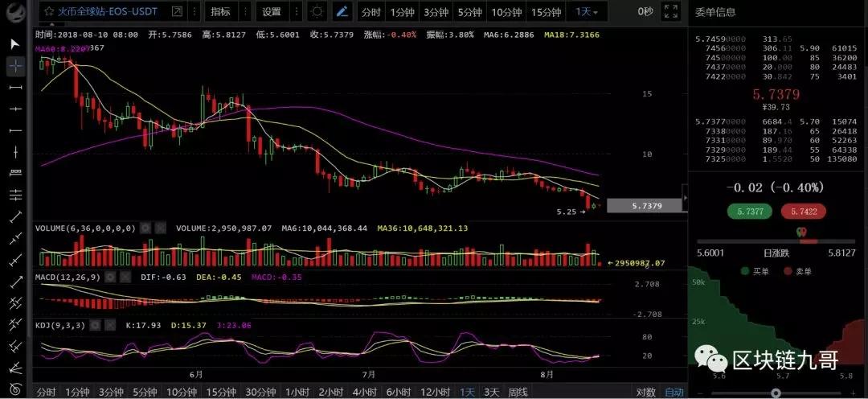Image resolution: width=868 pixels, height=399 pixels.
Task: Toggle 买单 series in depth chart
Action: 753,272
